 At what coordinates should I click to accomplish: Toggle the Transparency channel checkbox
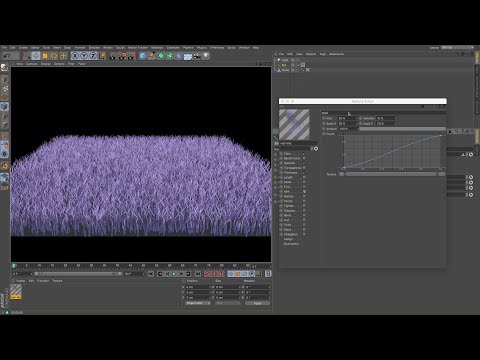coord(304,168)
